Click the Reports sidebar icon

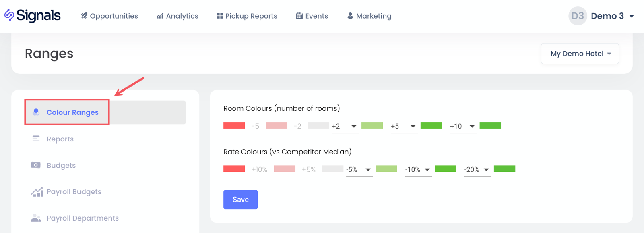click(x=36, y=139)
